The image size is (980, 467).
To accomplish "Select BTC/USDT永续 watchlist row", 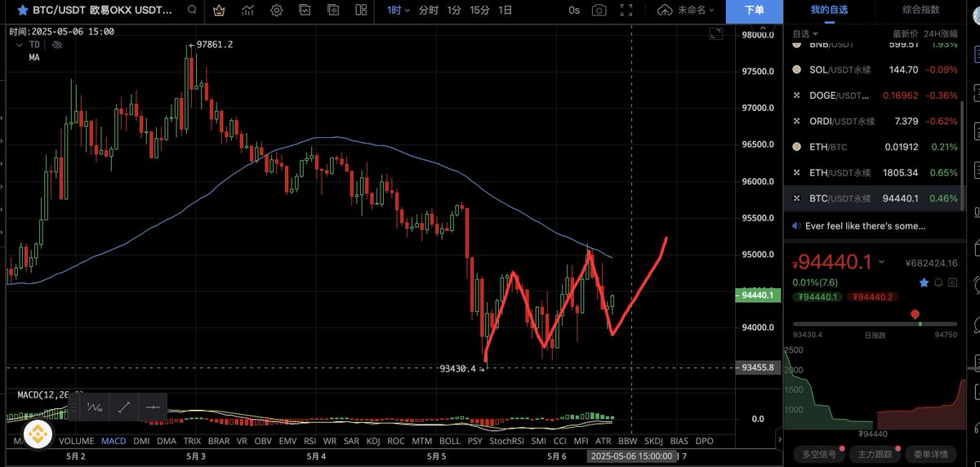I will click(876, 198).
